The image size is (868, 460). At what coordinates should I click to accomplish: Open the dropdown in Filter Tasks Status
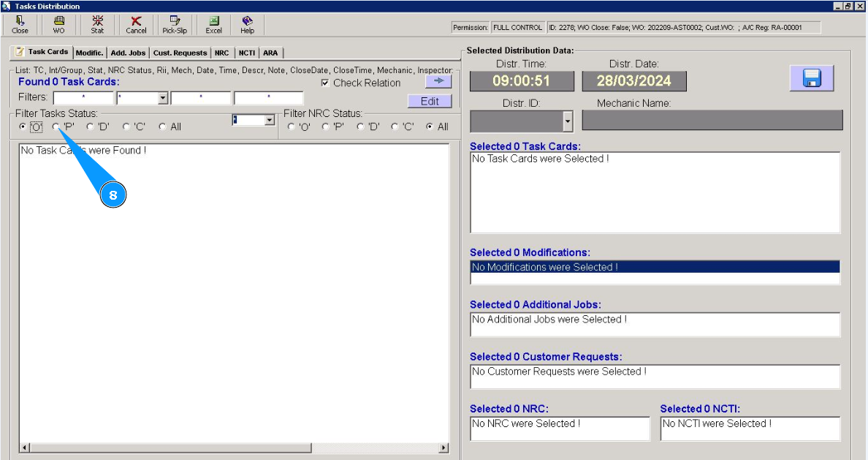click(270, 120)
